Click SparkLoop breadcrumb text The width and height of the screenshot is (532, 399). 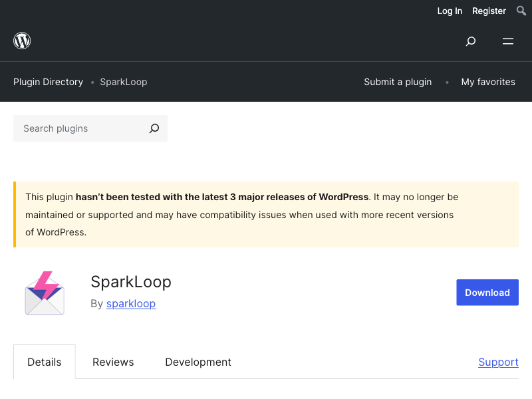point(124,82)
